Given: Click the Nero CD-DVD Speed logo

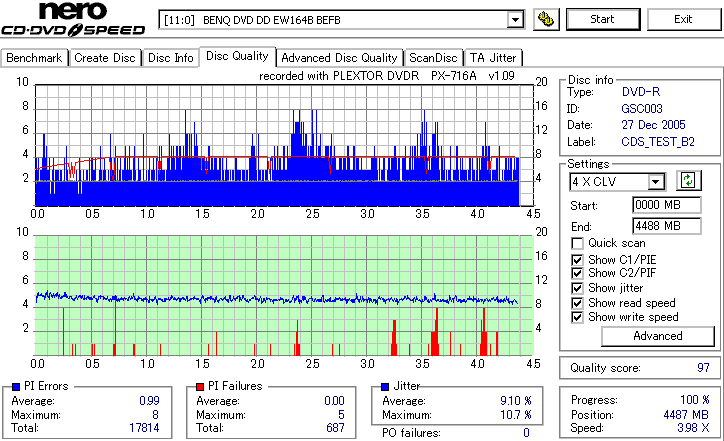Looking at the screenshot, I should [73, 19].
